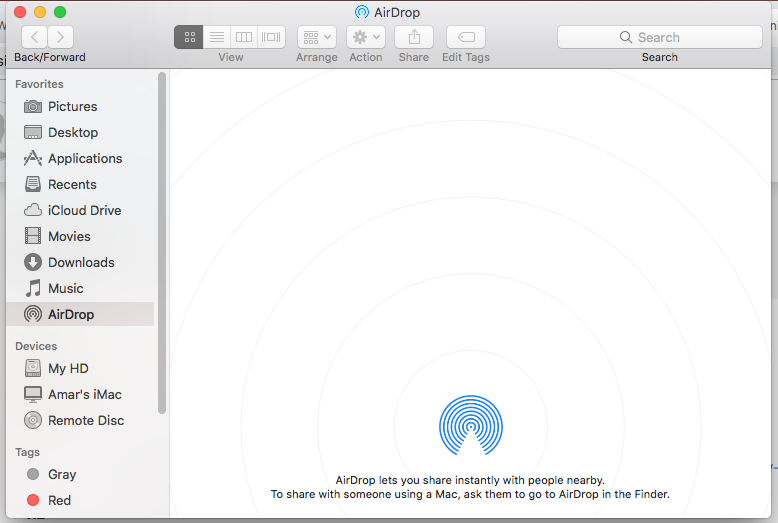The height and width of the screenshot is (523, 778).
Task: Open the Action gear menu
Action: click(366, 37)
